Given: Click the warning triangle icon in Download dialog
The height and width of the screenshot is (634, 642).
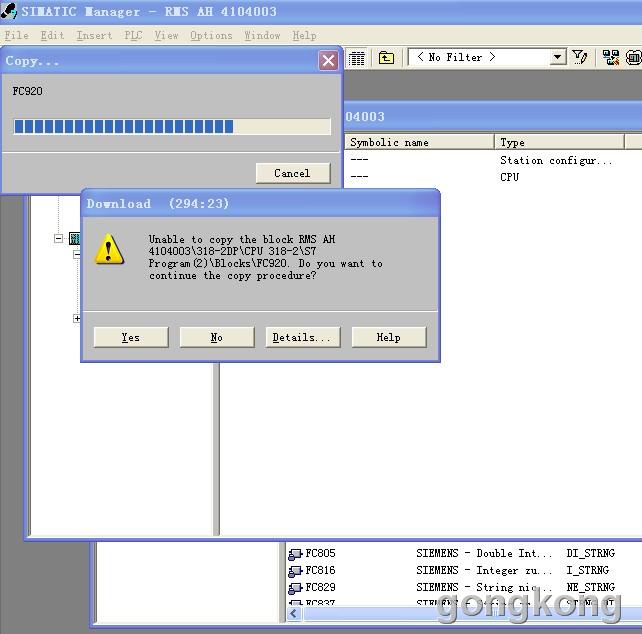Looking at the screenshot, I should pos(109,249).
